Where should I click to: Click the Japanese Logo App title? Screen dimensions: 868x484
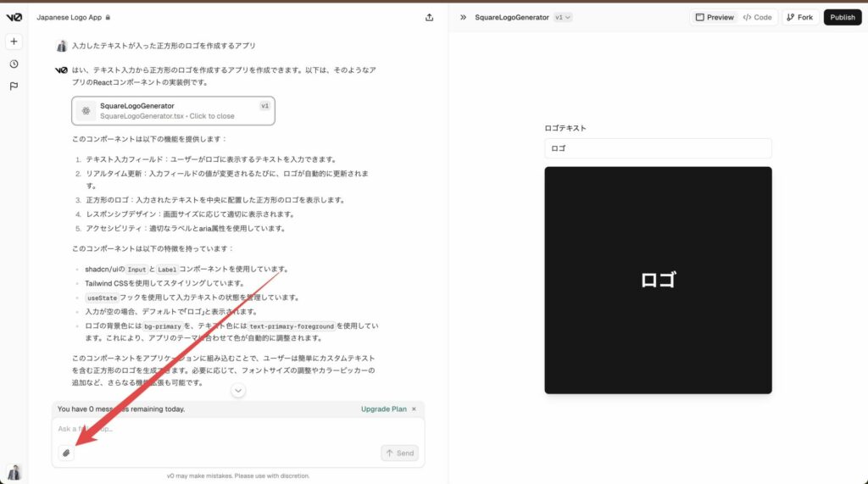point(70,17)
